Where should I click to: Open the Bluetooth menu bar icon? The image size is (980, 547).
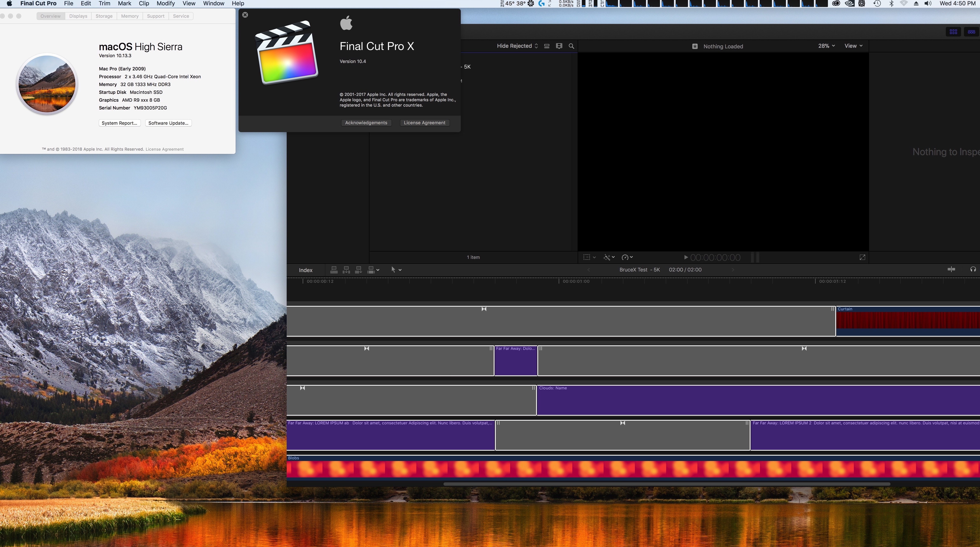click(891, 3)
